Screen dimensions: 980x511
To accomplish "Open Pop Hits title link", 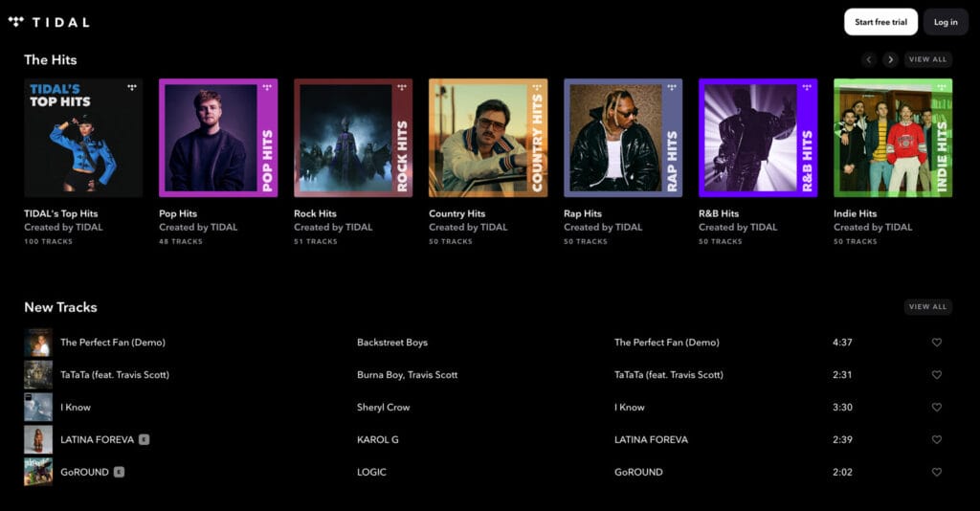I will pos(178,213).
